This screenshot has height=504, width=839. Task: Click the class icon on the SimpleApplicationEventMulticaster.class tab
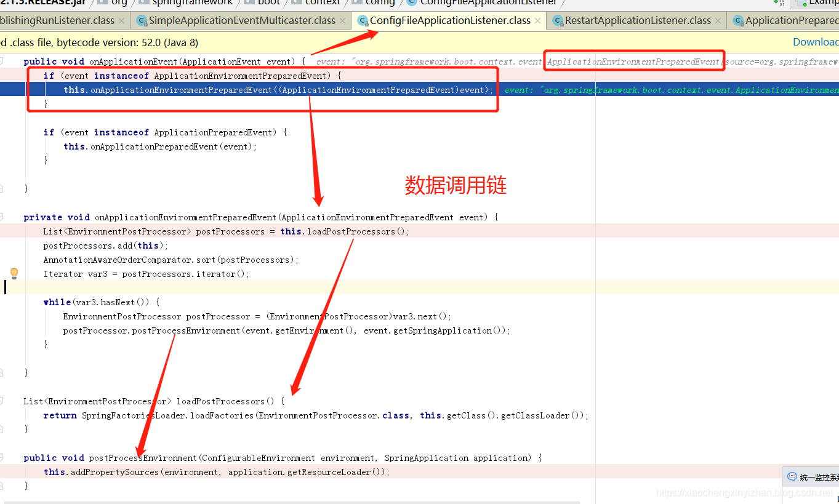[x=142, y=21]
